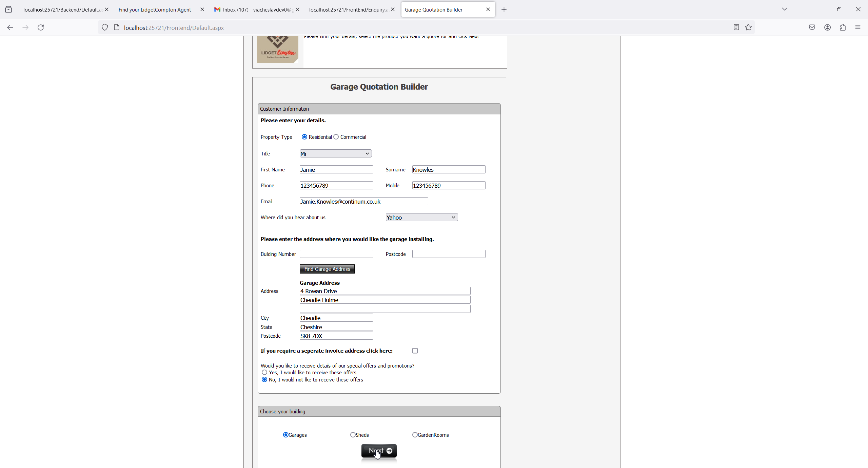Open the Title dropdown
Image resolution: width=868 pixels, height=468 pixels.
[x=335, y=153]
